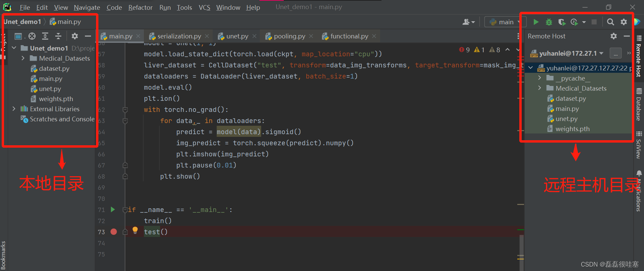Open IDE settings gear in top toolbar

tap(624, 22)
